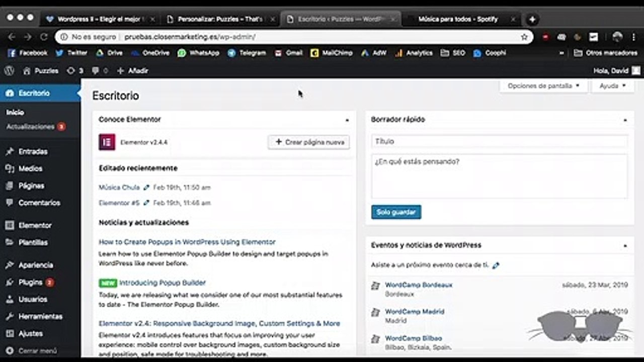Open the AdW bookmark
Viewport: 644px width, 362px height.
coord(374,53)
